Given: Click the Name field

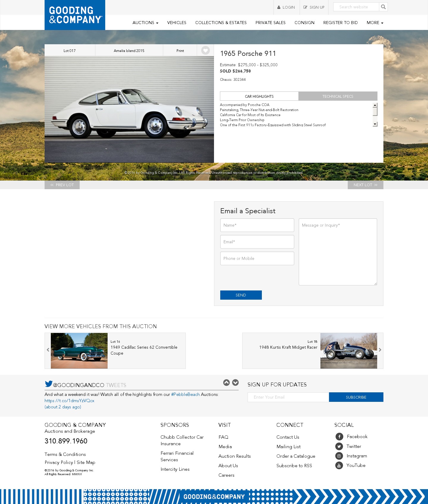Looking at the screenshot, I should [x=257, y=225].
